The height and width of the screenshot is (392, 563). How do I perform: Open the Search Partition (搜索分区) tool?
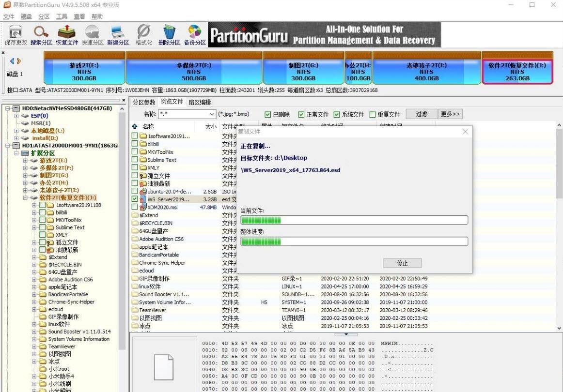coord(41,35)
